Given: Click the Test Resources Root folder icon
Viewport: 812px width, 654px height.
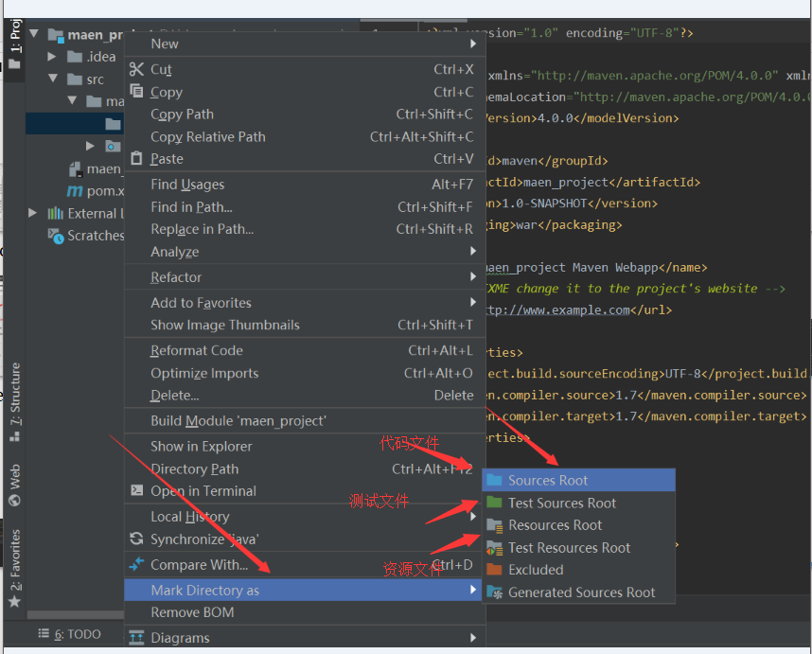Looking at the screenshot, I should coord(495,547).
